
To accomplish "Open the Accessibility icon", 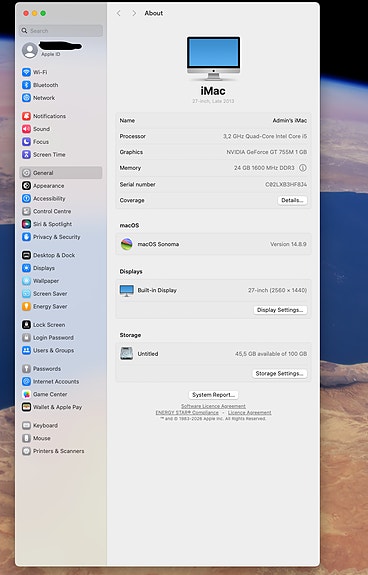I will click(26, 199).
